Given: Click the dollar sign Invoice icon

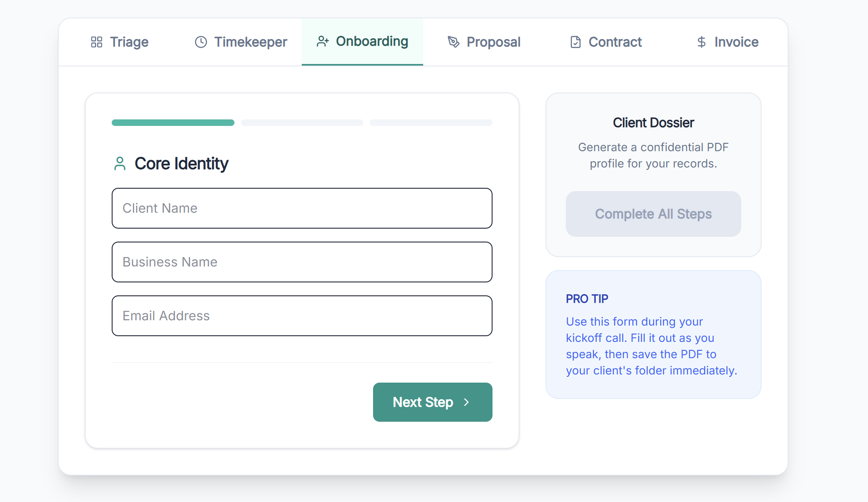Looking at the screenshot, I should click(x=700, y=42).
